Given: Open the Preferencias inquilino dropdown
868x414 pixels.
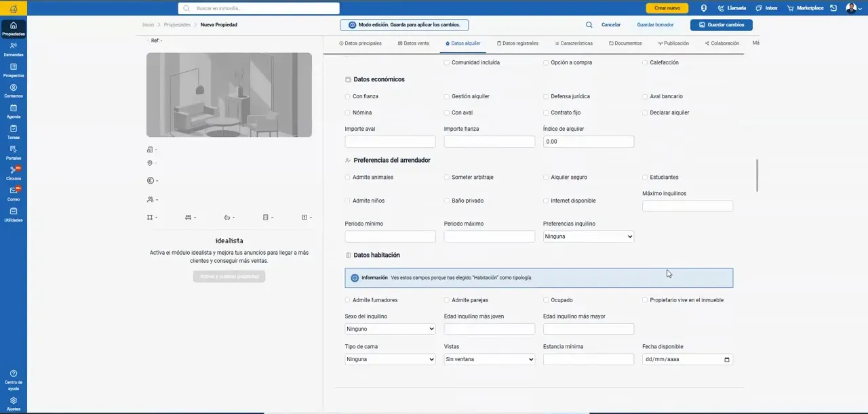Looking at the screenshot, I should pyautogui.click(x=589, y=236).
